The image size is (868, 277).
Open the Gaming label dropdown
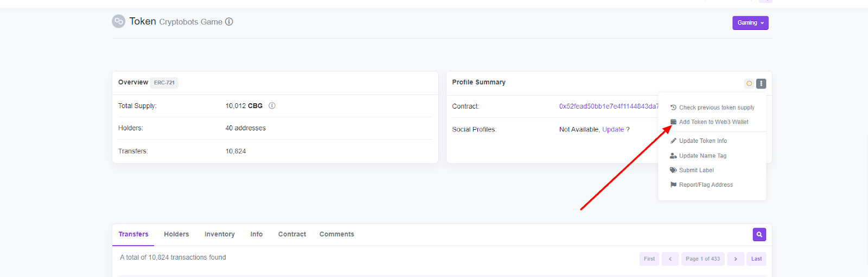[750, 23]
